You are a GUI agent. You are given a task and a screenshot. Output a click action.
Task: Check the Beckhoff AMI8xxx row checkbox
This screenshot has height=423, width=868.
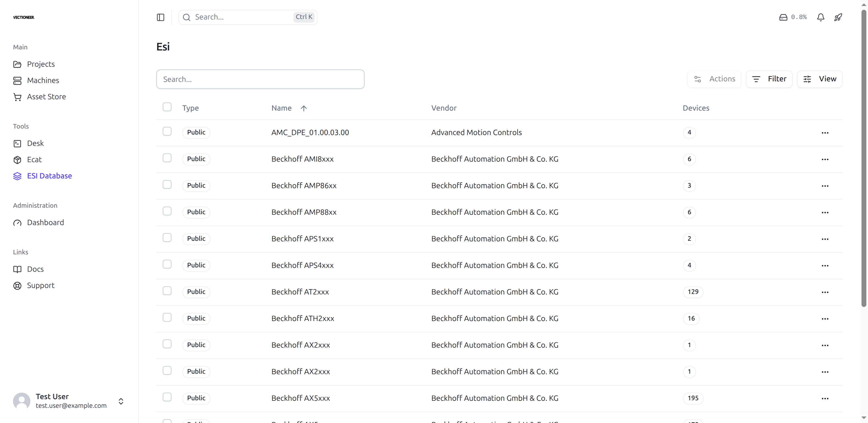(x=167, y=158)
